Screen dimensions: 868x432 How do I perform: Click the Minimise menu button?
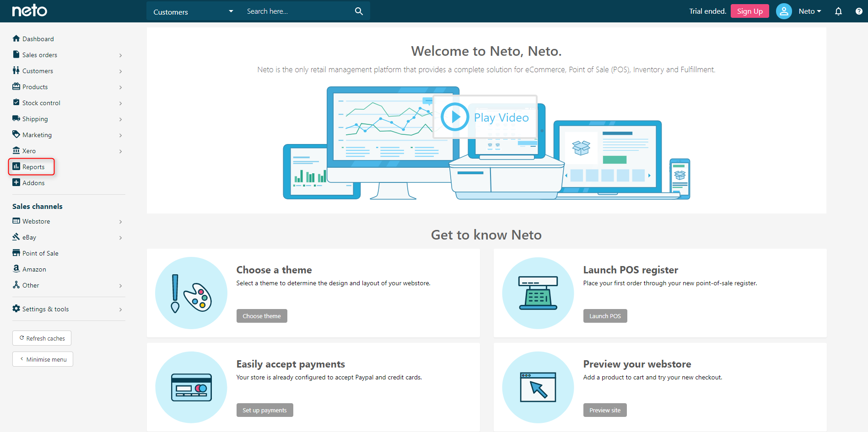[x=43, y=359]
